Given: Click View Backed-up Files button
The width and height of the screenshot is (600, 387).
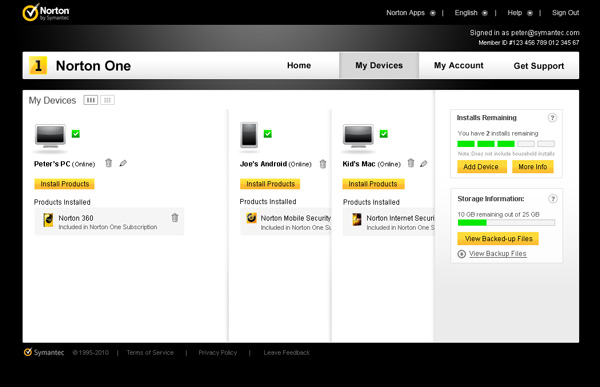Looking at the screenshot, I should 498,238.
